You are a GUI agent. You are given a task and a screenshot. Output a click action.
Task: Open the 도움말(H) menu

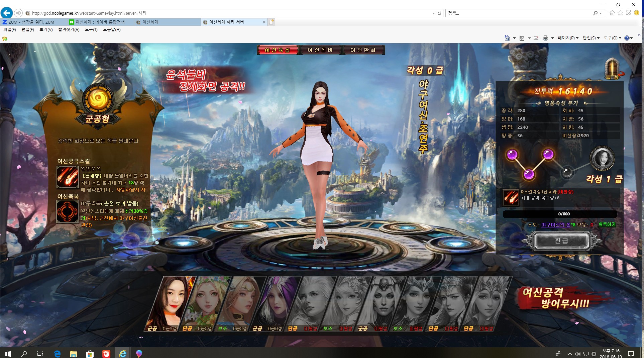pos(112,30)
